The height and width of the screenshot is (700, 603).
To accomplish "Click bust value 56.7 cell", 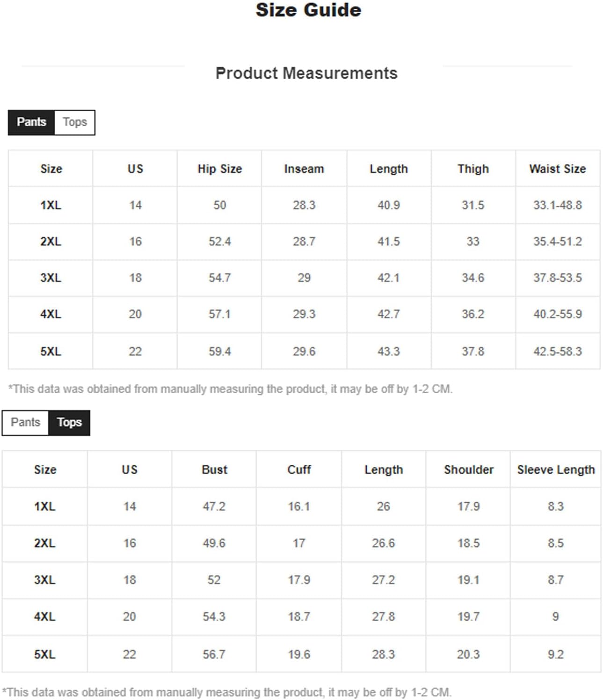I will click(214, 654).
